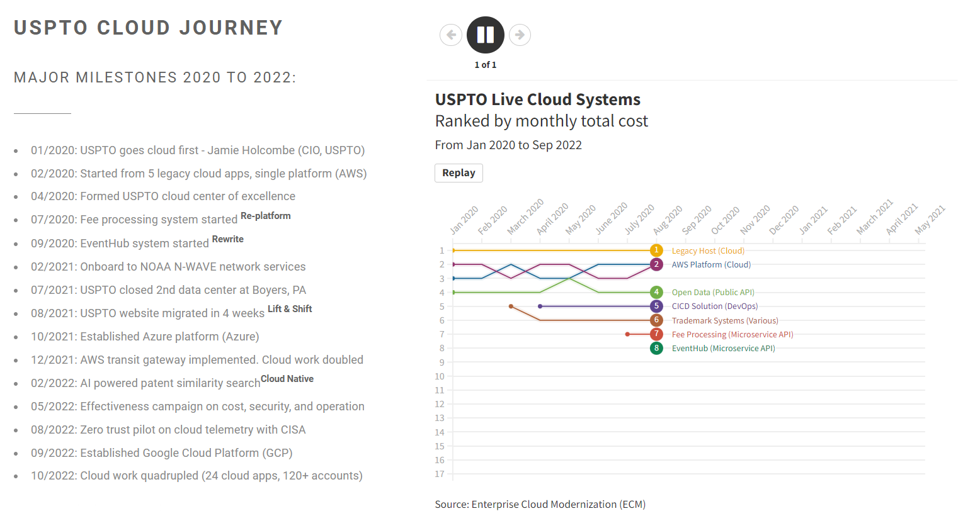This screenshot has width=980, height=511.
Task: Pause the chart animation
Action: (x=485, y=35)
